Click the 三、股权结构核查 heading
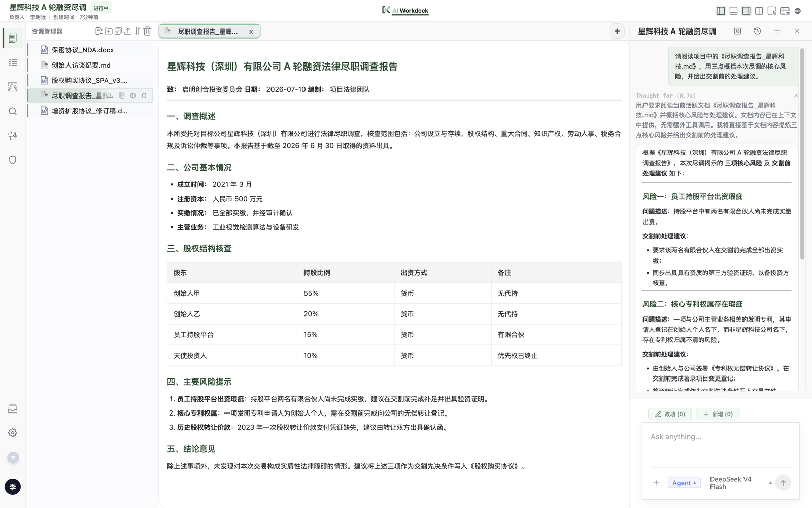 [x=199, y=248]
